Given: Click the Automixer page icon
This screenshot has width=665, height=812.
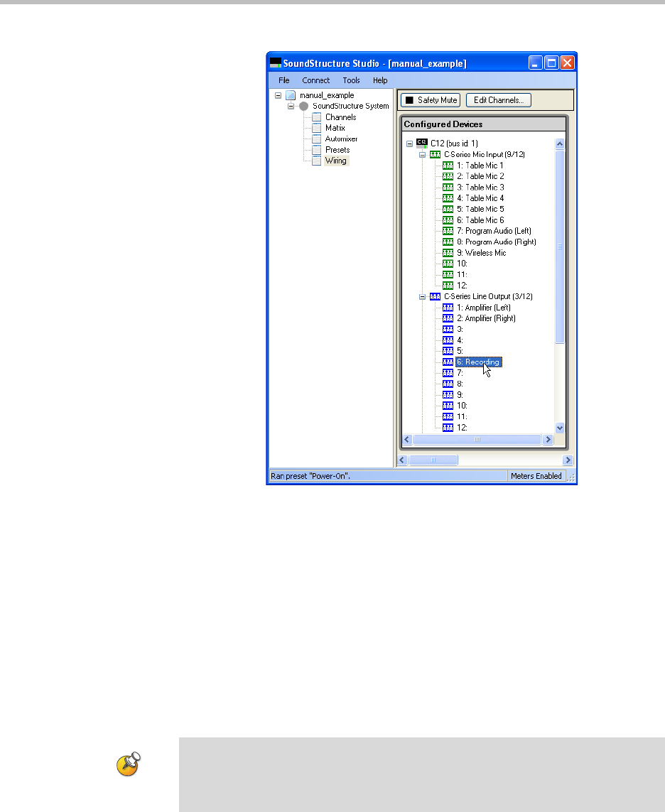Looking at the screenshot, I should coord(317,139).
